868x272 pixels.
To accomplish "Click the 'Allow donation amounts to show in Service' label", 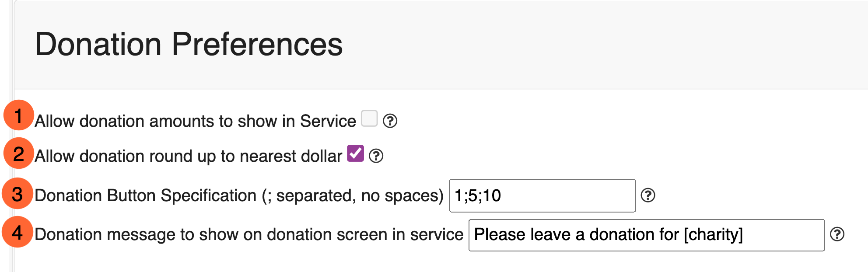I will click(x=195, y=121).
